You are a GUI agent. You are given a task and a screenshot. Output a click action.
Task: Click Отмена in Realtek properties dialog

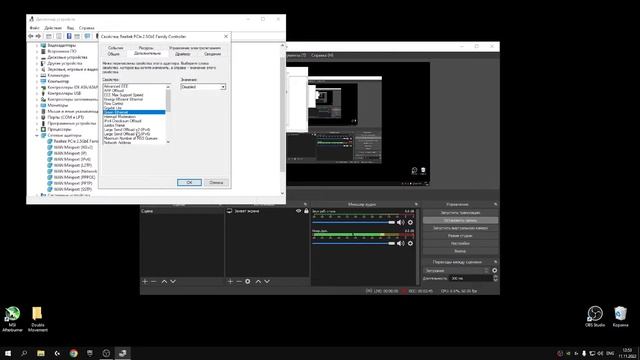216,182
